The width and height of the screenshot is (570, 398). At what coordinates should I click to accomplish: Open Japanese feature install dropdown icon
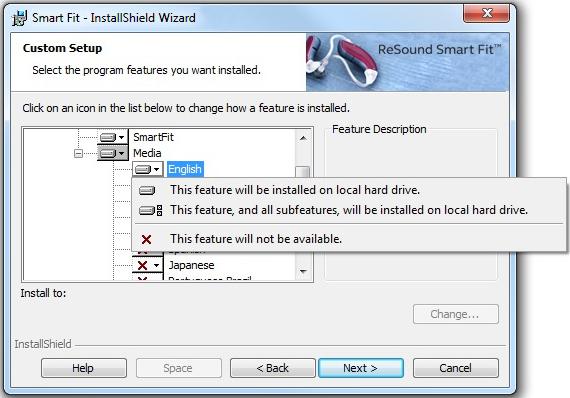click(148, 265)
